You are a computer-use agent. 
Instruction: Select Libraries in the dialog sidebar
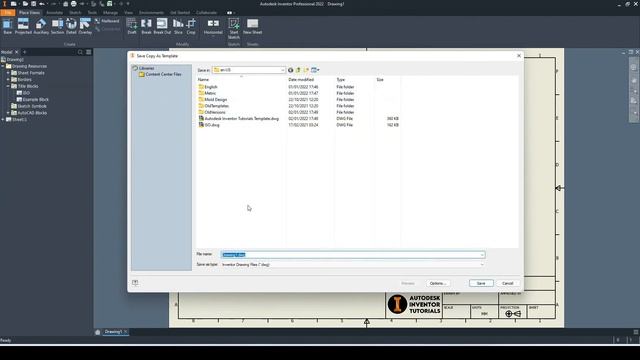(144, 68)
